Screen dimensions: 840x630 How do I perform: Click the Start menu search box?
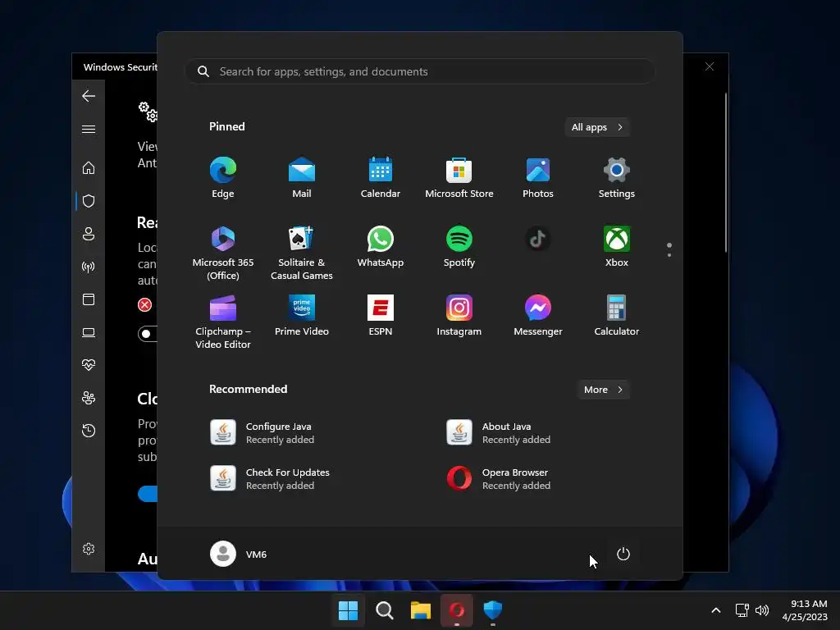[x=420, y=71]
